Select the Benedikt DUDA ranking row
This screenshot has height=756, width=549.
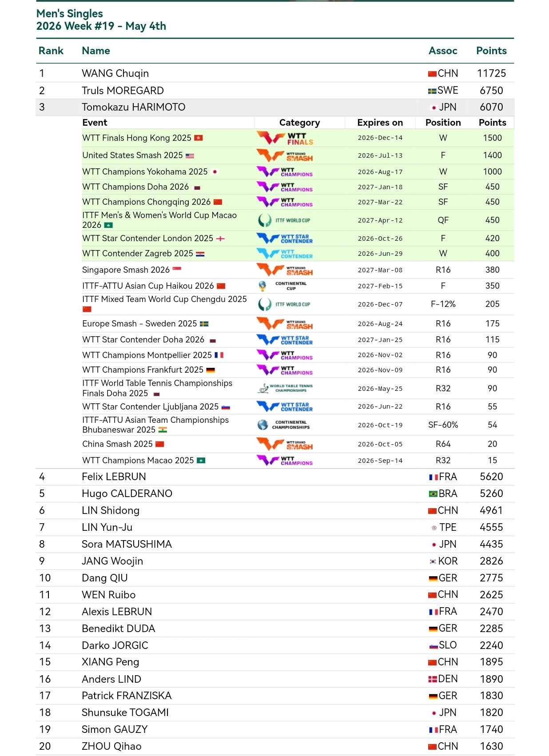pos(275,629)
